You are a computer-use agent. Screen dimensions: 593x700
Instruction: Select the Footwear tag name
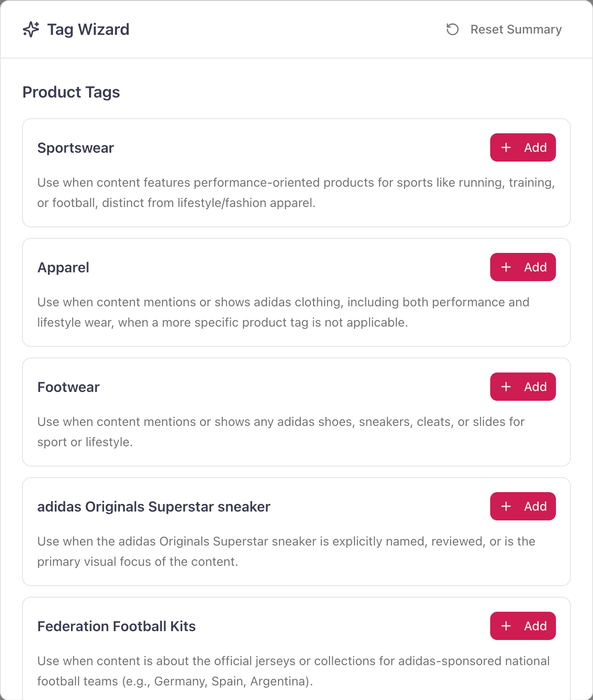pyautogui.click(x=68, y=387)
